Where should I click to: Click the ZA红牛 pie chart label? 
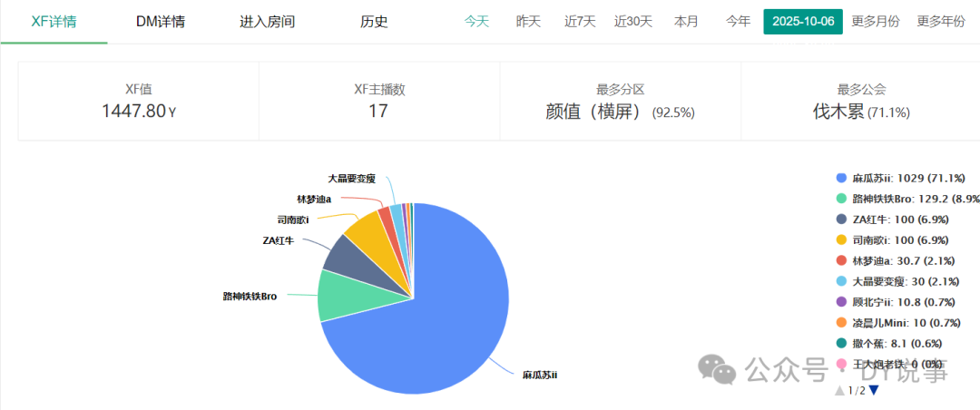click(x=279, y=240)
